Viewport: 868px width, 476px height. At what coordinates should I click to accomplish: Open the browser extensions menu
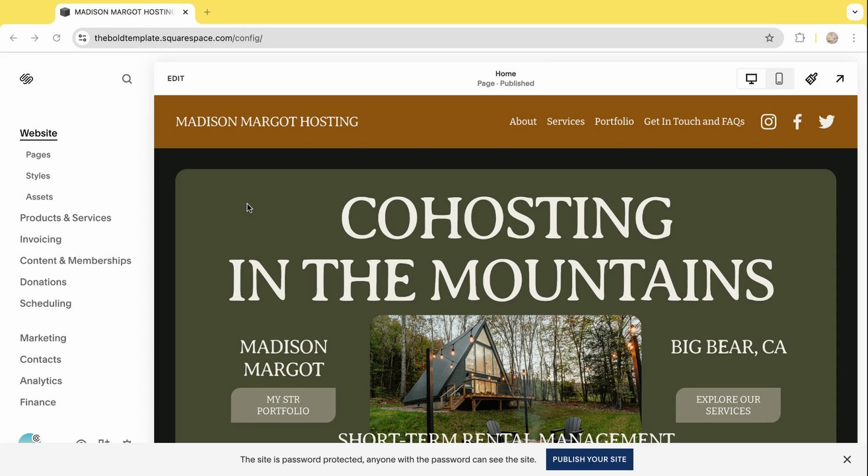(800, 38)
